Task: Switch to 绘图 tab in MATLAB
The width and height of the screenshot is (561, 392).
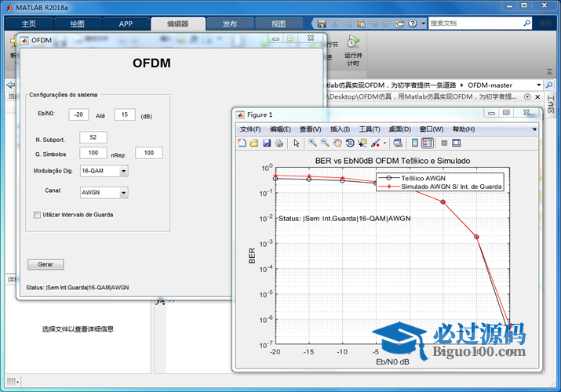Action: pos(77,24)
